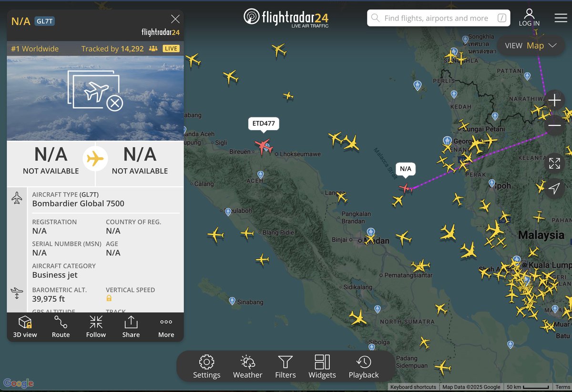Screen dimensions: 572x392
Task: Open flight Filters
Action: click(285, 367)
